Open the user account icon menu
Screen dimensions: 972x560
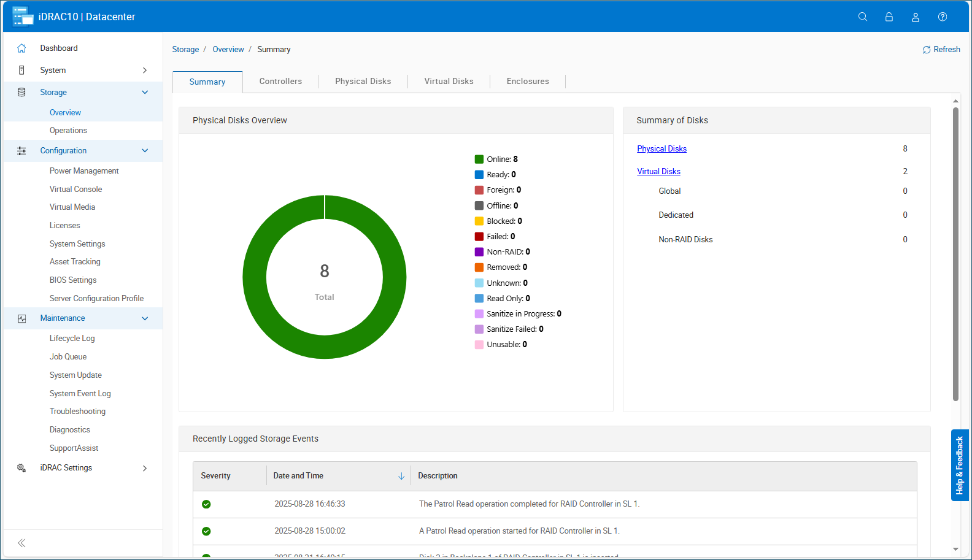coord(915,17)
